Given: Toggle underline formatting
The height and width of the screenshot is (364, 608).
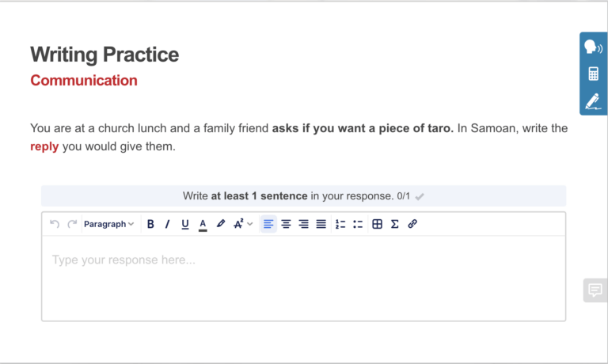Looking at the screenshot, I should [185, 224].
